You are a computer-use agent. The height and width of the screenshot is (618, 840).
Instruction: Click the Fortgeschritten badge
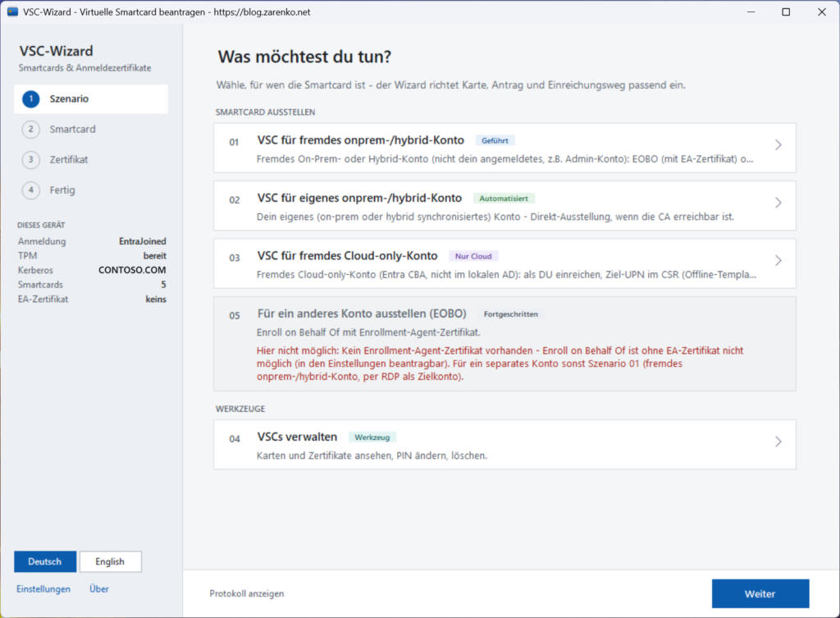pyautogui.click(x=511, y=314)
